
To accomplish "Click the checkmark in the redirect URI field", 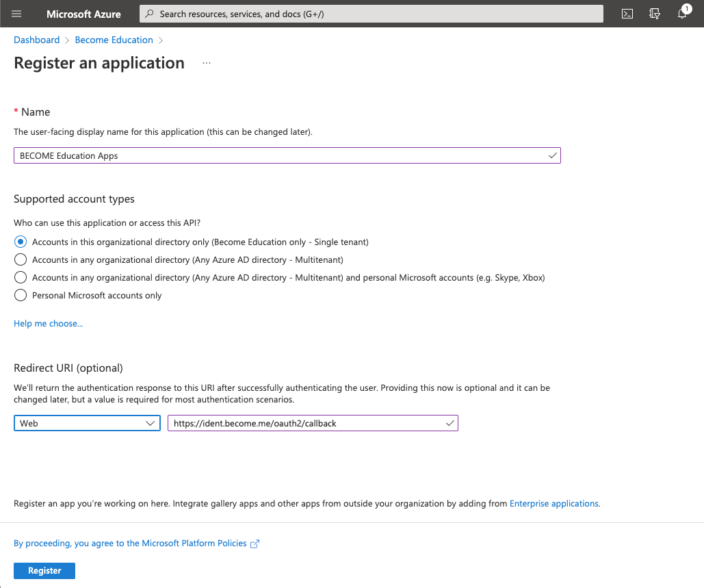I will point(450,423).
